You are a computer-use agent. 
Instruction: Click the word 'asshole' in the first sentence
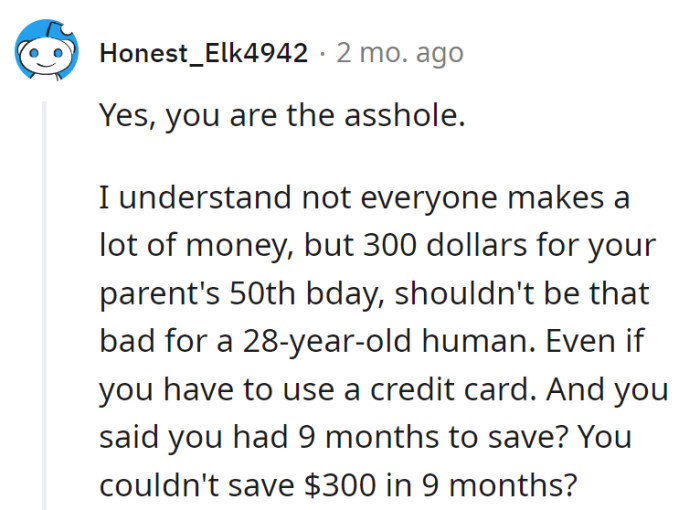[x=404, y=115]
